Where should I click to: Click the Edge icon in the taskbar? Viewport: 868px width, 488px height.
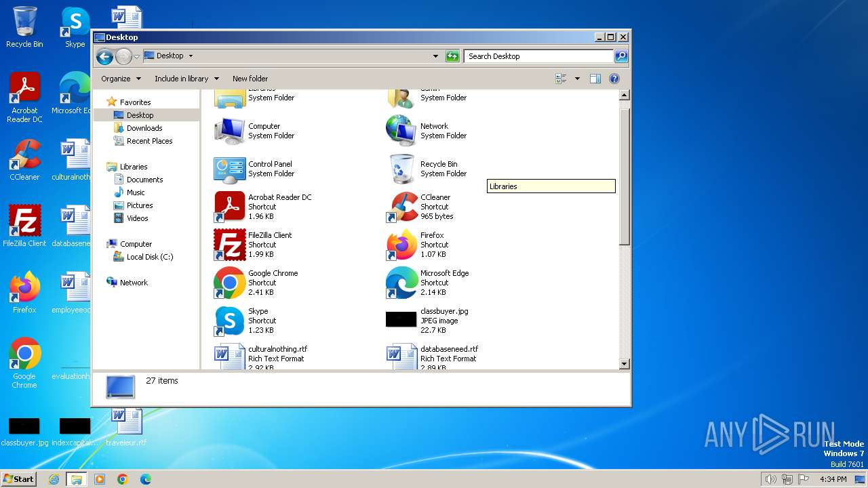click(146, 479)
